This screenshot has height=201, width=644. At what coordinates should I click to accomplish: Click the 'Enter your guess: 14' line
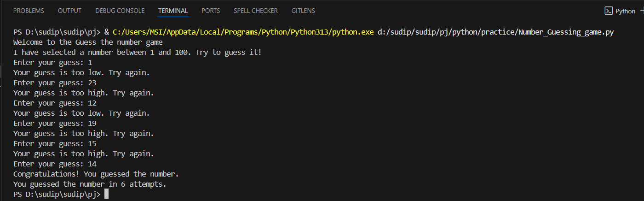tap(55, 164)
